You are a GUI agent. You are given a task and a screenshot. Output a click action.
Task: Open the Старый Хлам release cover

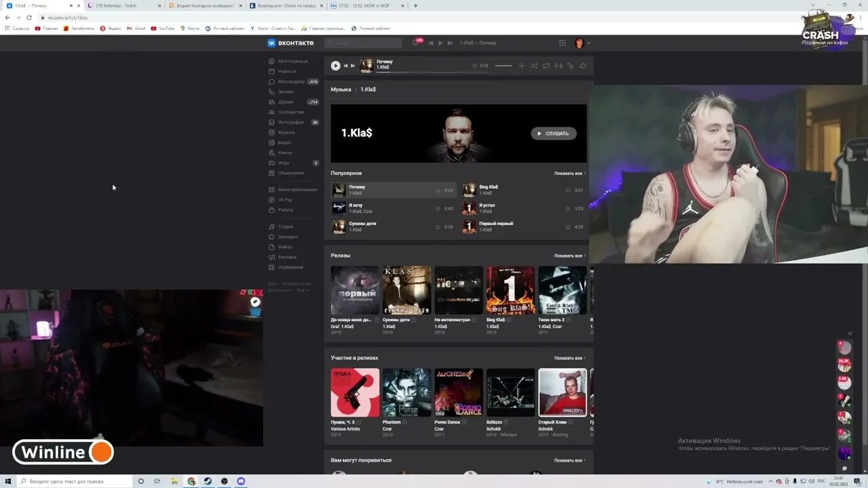pyautogui.click(x=562, y=392)
